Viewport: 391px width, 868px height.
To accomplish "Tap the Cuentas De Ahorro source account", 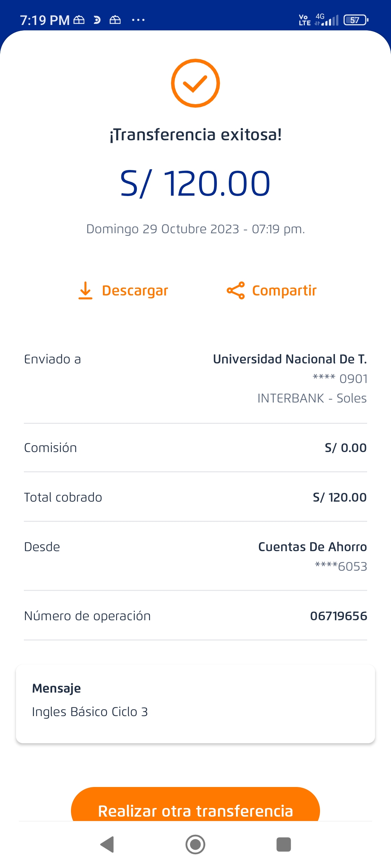I will click(x=312, y=547).
